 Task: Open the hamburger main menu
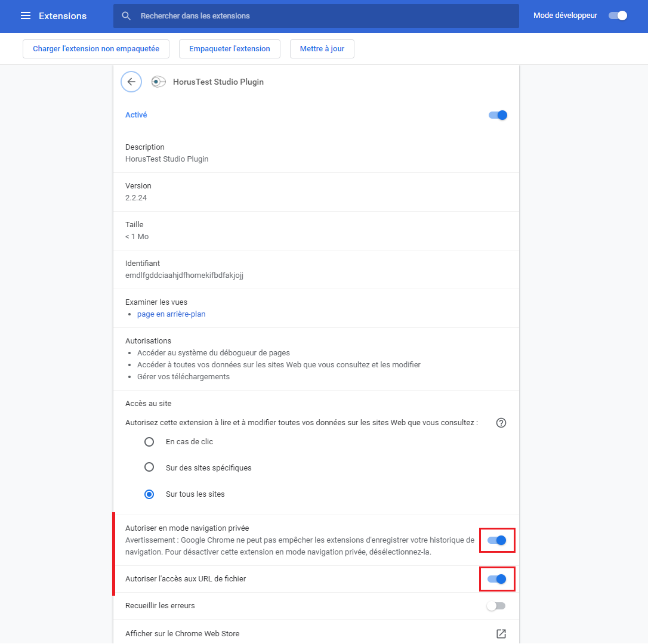click(x=26, y=16)
